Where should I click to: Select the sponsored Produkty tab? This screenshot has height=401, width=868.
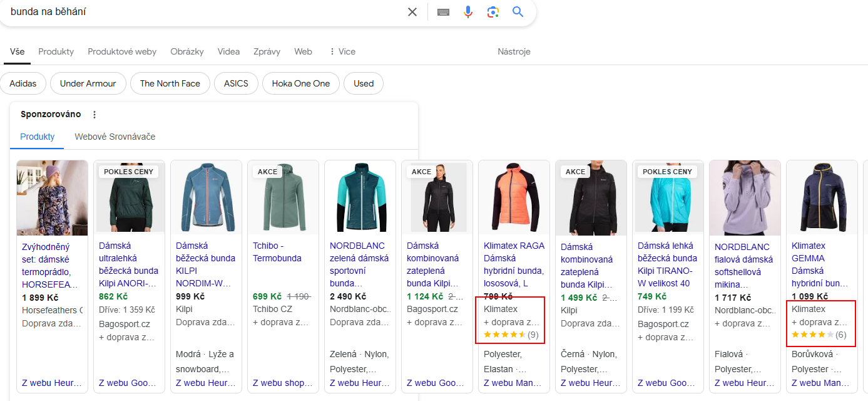pyautogui.click(x=38, y=137)
